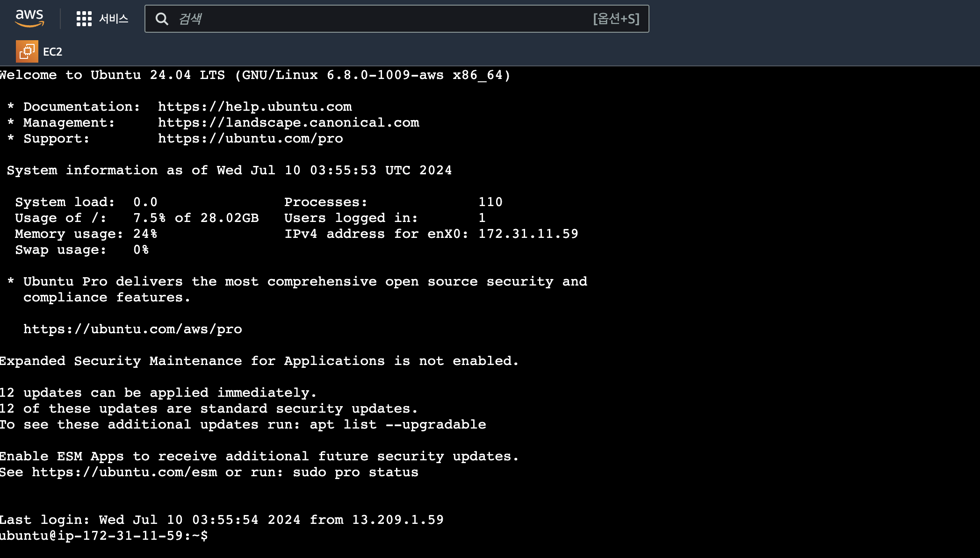Click the AWS logo
980x558 pixels.
pos(29,18)
